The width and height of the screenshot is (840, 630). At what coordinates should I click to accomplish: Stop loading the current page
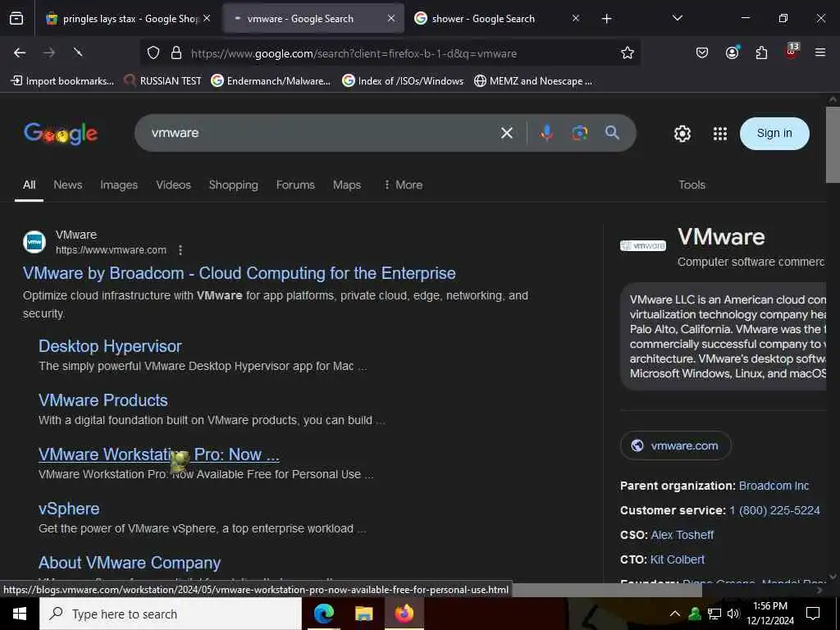coord(78,52)
